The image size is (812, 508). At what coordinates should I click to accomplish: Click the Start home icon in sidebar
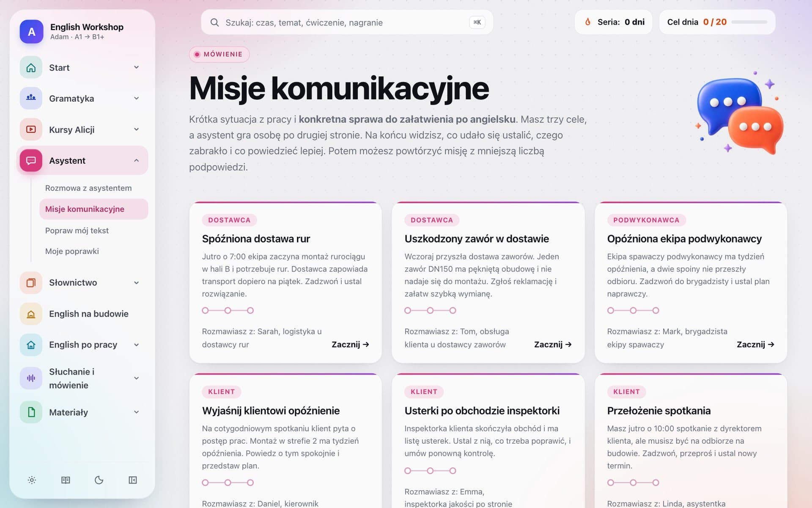pyautogui.click(x=31, y=68)
